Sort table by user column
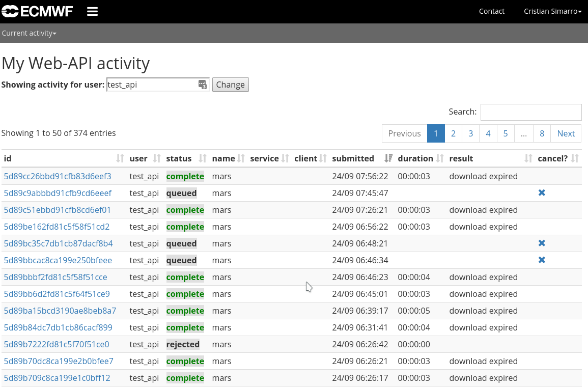Screen dimensions: 588x387 coord(145,158)
